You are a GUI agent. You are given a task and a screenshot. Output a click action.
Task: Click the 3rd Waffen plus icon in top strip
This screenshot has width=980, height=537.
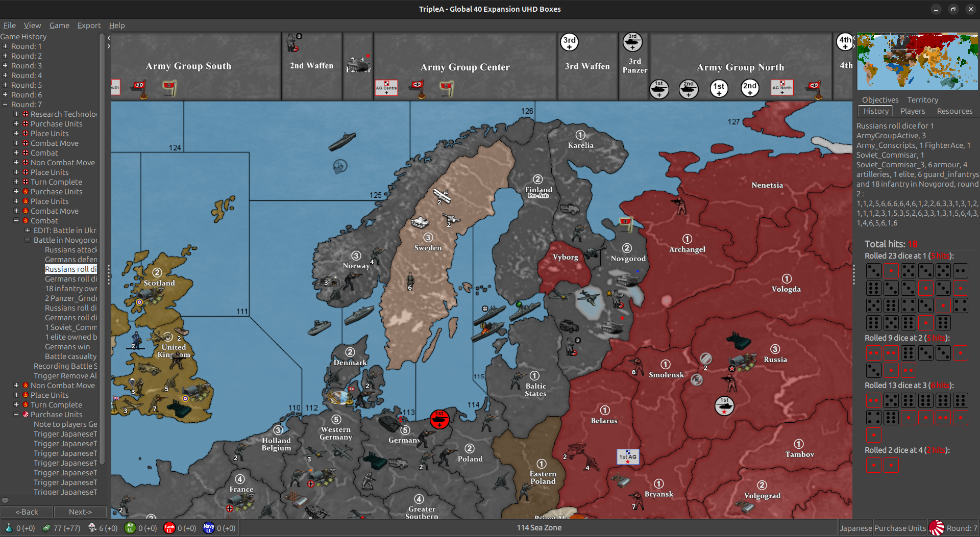[x=569, y=43]
